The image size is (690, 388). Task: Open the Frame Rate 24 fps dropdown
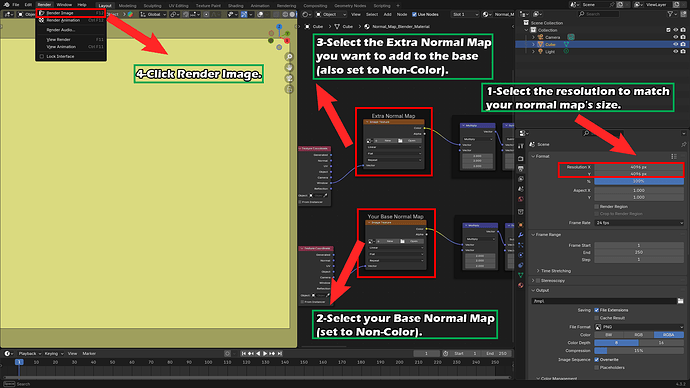pyautogui.click(x=639, y=223)
